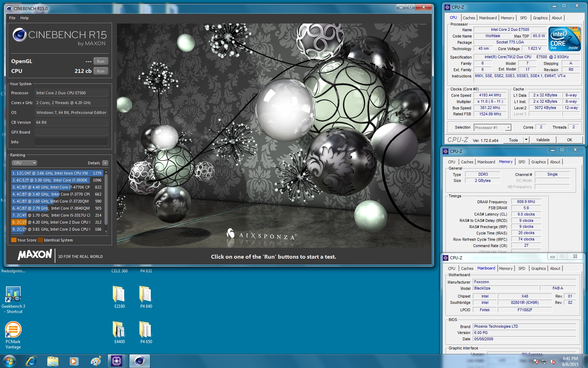Screen dimensions: 588x368
Task: Select ranking entry Intel Xeon CPU X5 1279
Action: pyautogui.click(x=57, y=173)
